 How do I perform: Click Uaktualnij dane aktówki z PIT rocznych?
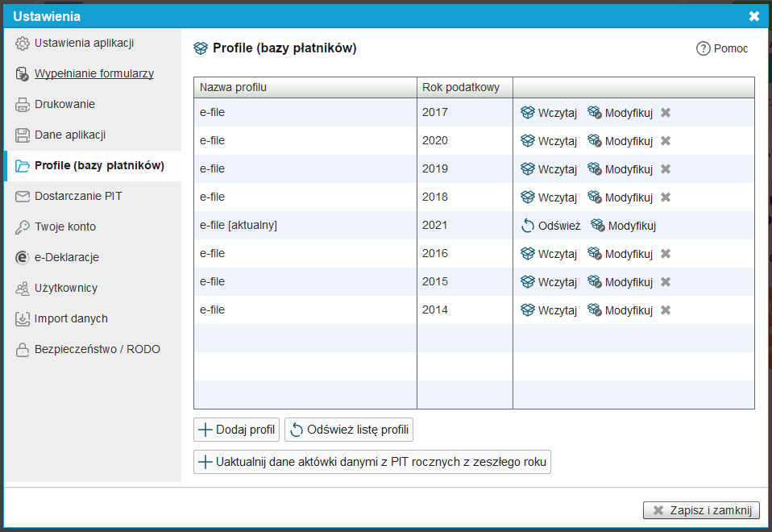tap(372, 462)
